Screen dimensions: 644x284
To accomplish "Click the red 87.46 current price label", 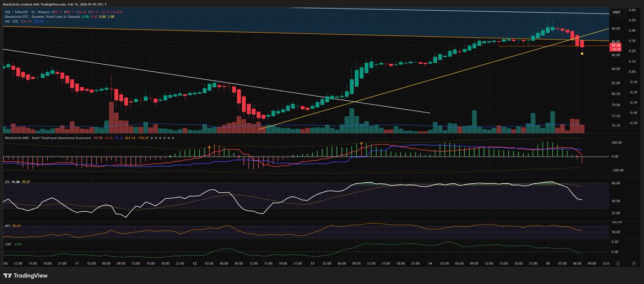I will click(616, 47).
